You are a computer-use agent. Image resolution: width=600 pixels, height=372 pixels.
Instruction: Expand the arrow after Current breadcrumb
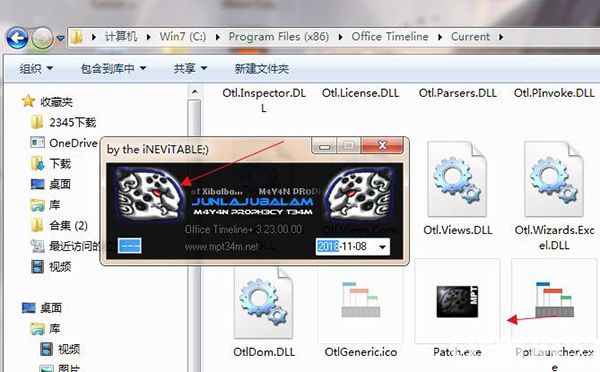click(x=501, y=37)
